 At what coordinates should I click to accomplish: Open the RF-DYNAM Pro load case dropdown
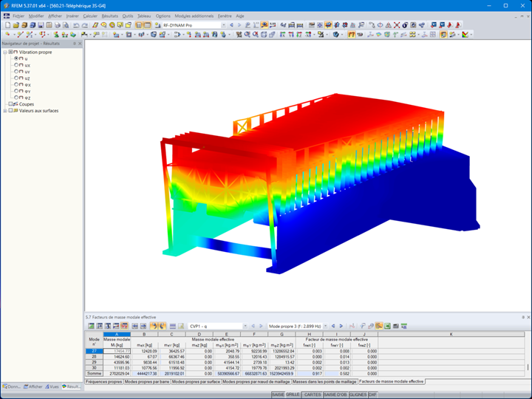(224, 25)
